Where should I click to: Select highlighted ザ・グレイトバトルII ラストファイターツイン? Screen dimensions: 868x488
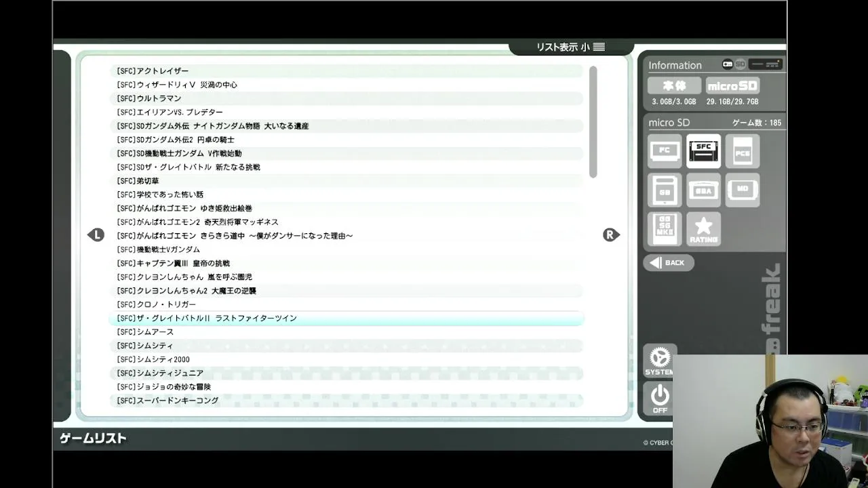[346, 318]
